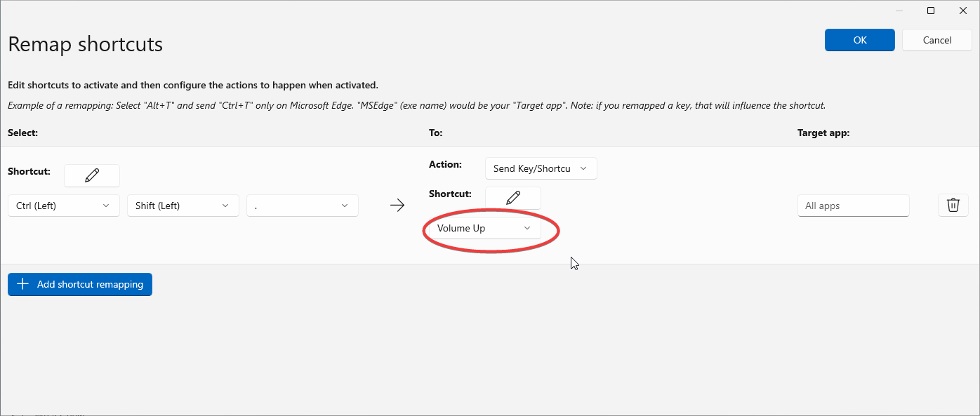Minimize the Remap shortcuts window
Image resolution: width=980 pixels, height=416 pixels.
pyautogui.click(x=899, y=11)
